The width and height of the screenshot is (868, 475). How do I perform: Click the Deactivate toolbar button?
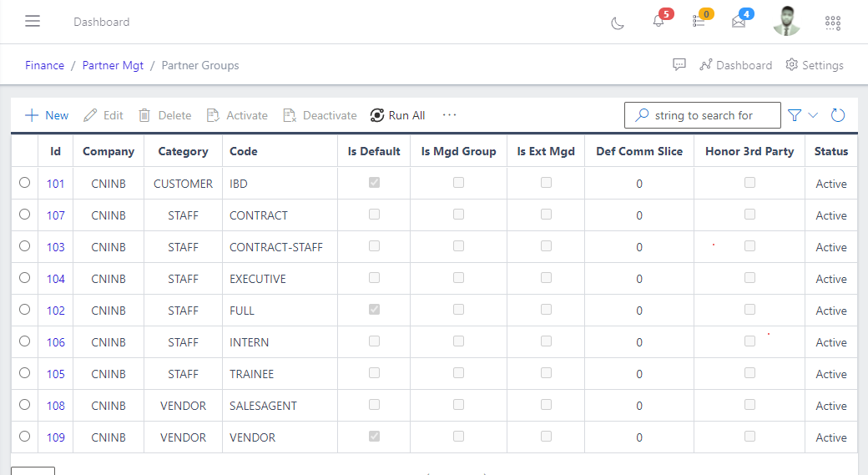[320, 115]
